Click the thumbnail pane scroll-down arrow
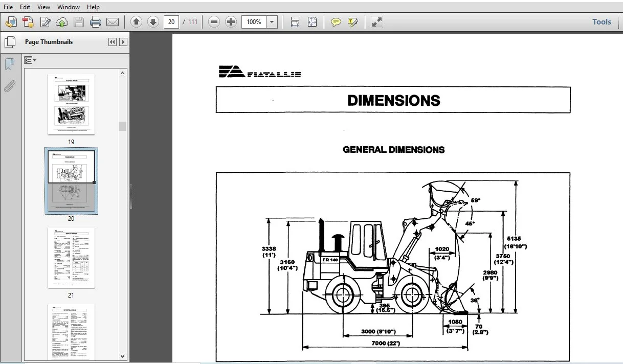 tap(123, 356)
